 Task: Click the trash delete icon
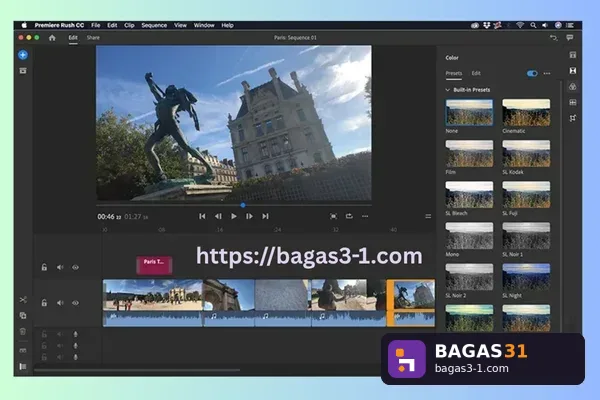(23, 331)
